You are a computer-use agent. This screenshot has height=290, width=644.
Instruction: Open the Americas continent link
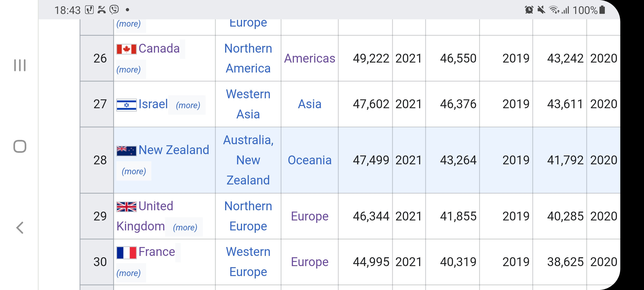310,59
